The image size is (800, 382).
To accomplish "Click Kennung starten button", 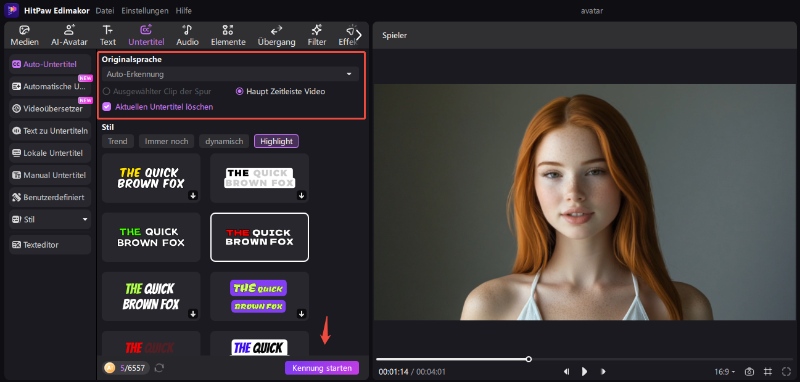I will tap(322, 368).
